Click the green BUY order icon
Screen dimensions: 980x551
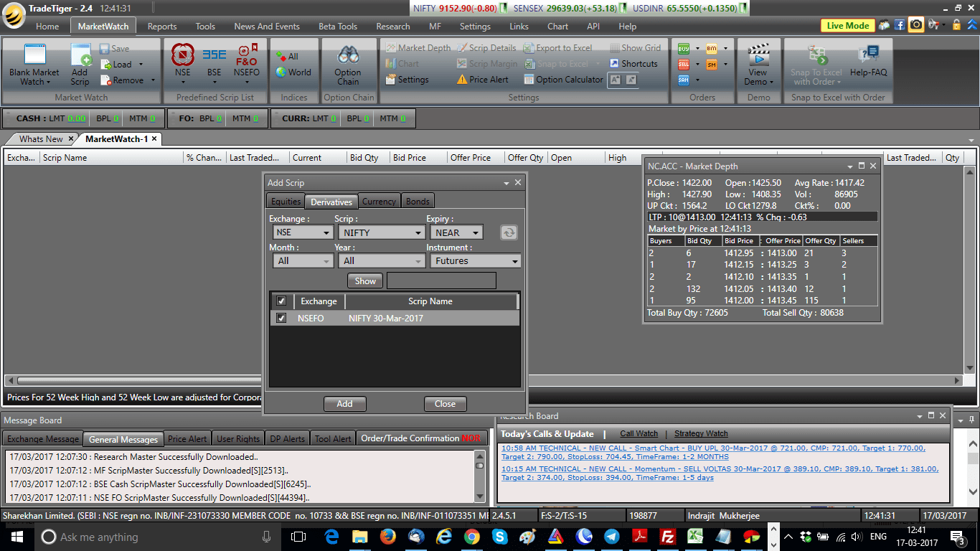pyautogui.click(x=684, y=49)
